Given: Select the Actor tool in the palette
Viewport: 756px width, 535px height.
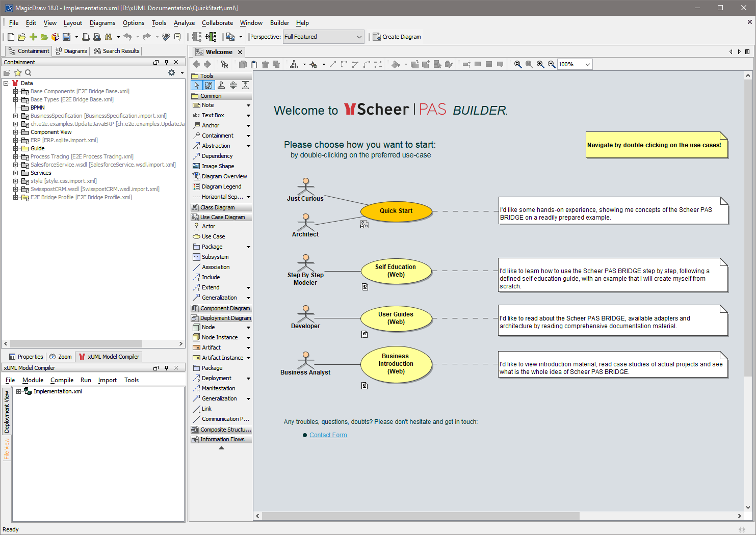Looking at the screenshot, I should pyautogui.click(x=208, y=226).
